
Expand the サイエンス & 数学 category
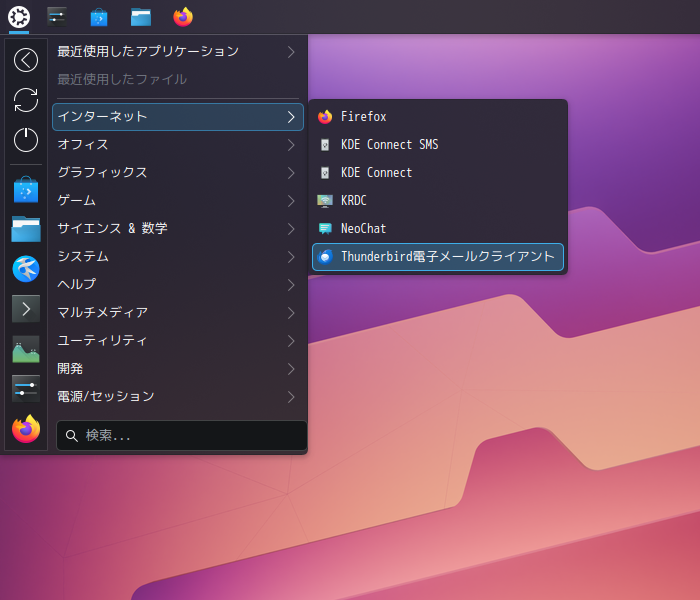(x=178, y=229)
